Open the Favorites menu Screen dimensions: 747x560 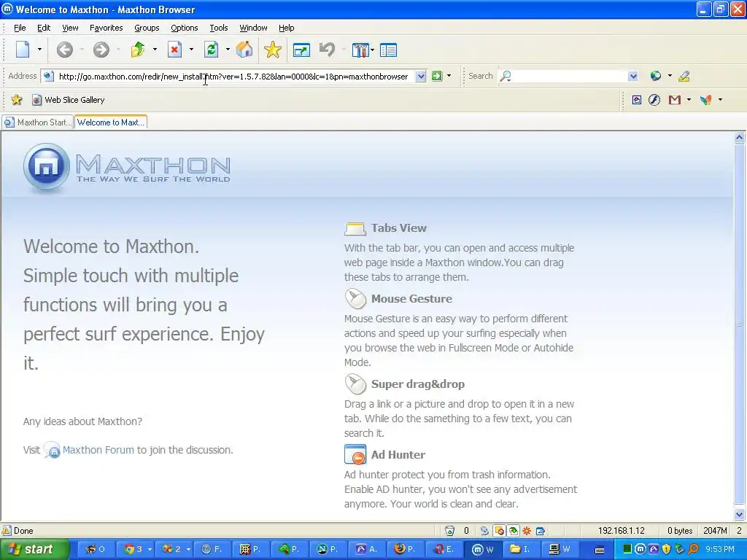[107, 28]
